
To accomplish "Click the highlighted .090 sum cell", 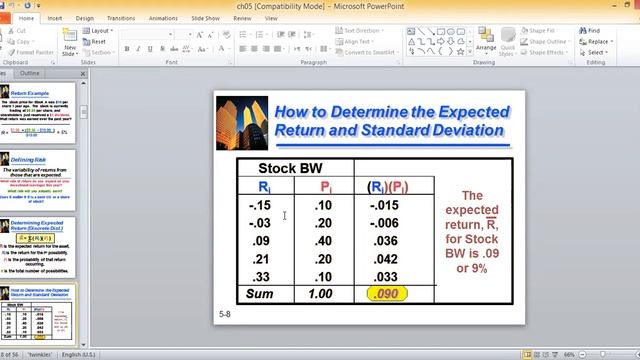I will pyautogui.click(x=387, y=294).
